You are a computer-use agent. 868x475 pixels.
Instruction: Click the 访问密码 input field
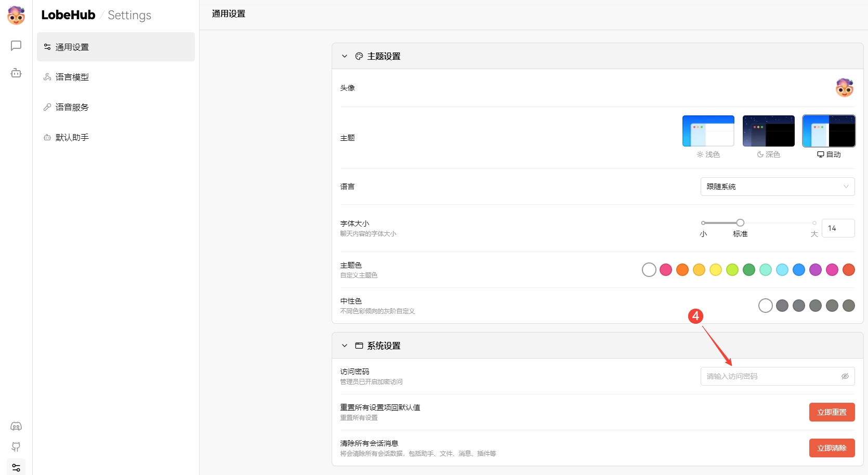[770, 376]
